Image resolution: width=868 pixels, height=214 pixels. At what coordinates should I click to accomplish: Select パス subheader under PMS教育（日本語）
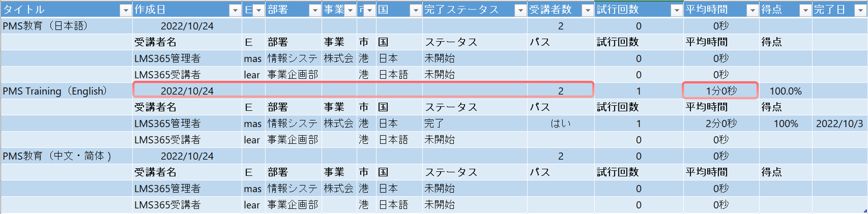560,42
